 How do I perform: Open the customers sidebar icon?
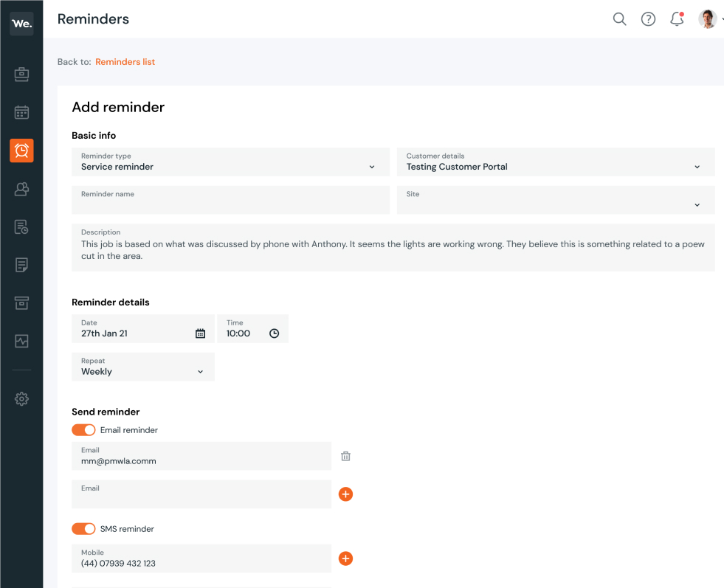21,189
